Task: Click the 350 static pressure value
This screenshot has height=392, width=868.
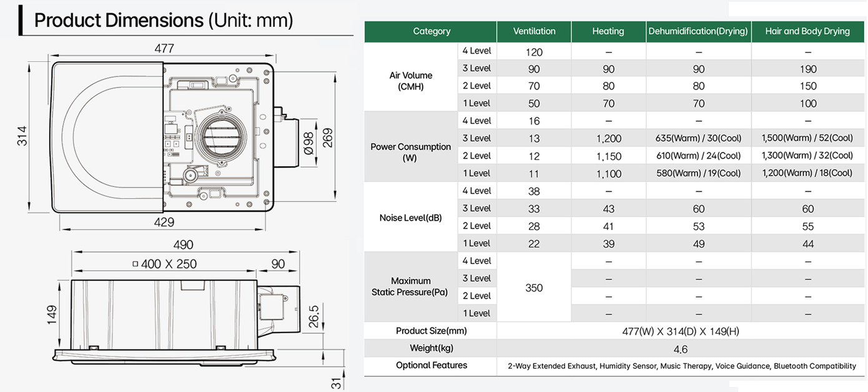Action: tap(534, 288)
